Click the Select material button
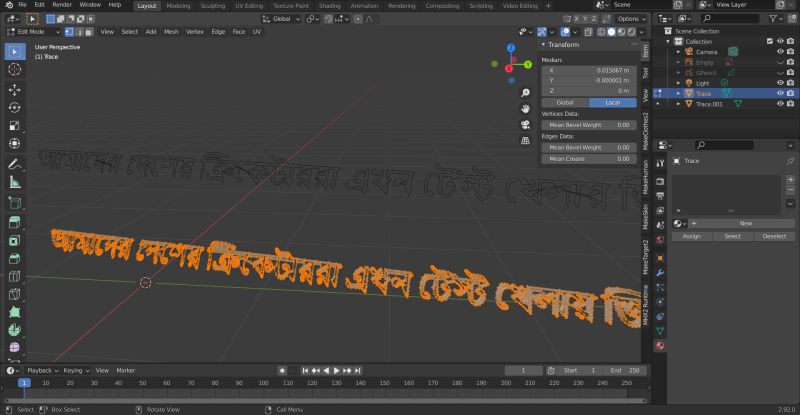Screen dimensions: 800x415 point(732,236)
